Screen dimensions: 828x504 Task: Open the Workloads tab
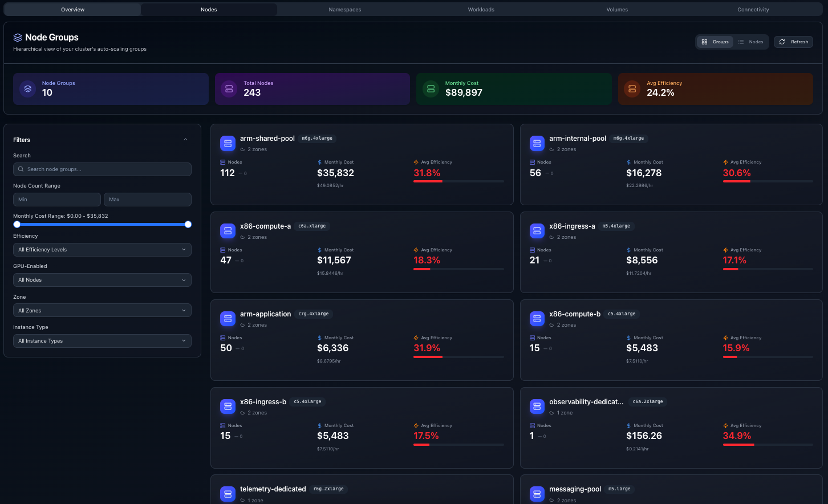481,10
